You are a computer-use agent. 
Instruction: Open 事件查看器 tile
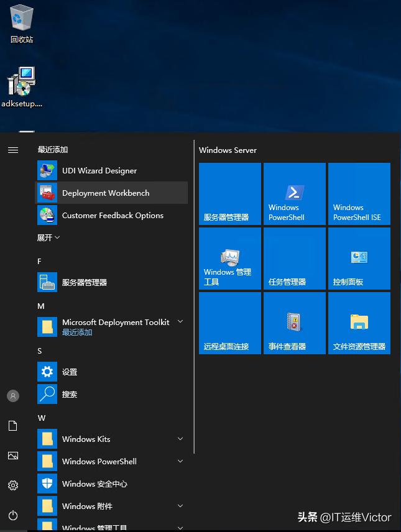click(x=295, y=323)
